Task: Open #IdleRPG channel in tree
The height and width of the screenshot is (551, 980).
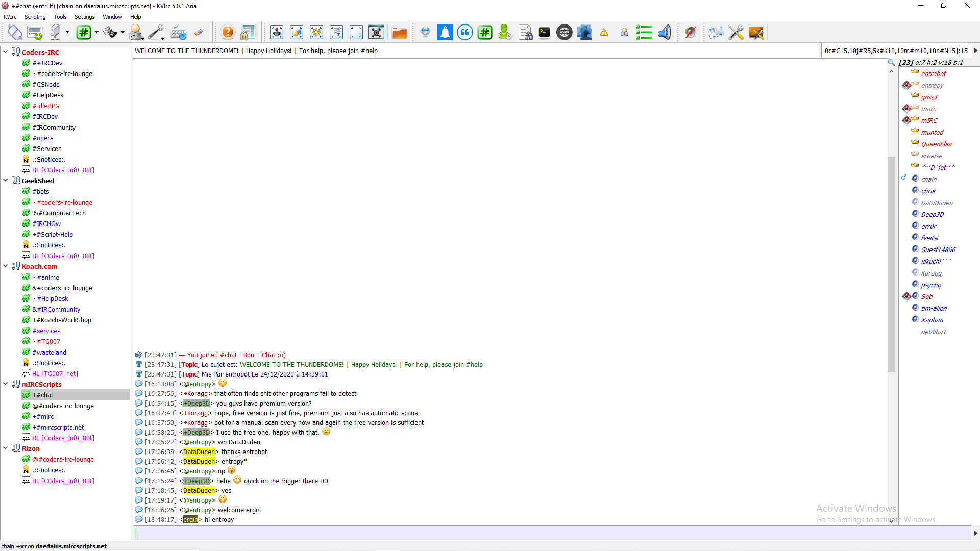Action: 46,106
